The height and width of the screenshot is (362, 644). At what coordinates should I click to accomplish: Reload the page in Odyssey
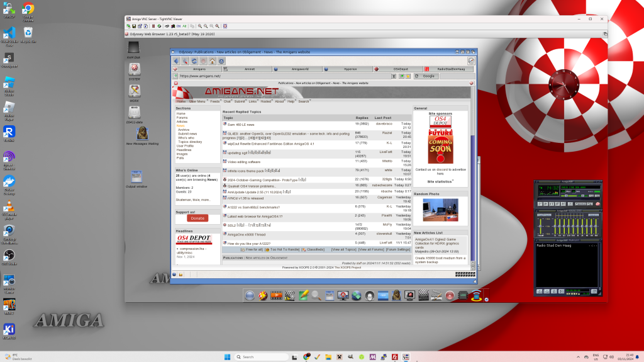coord(194,61)
